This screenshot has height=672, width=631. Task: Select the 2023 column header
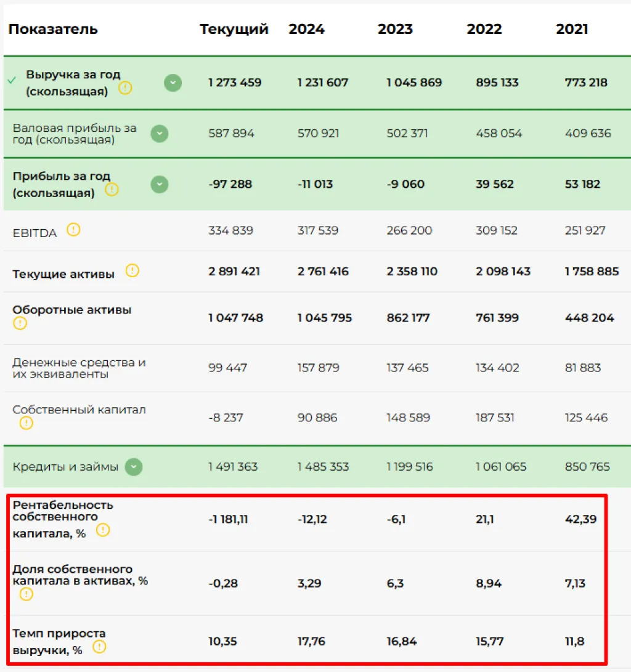click(x=395, y=29)
